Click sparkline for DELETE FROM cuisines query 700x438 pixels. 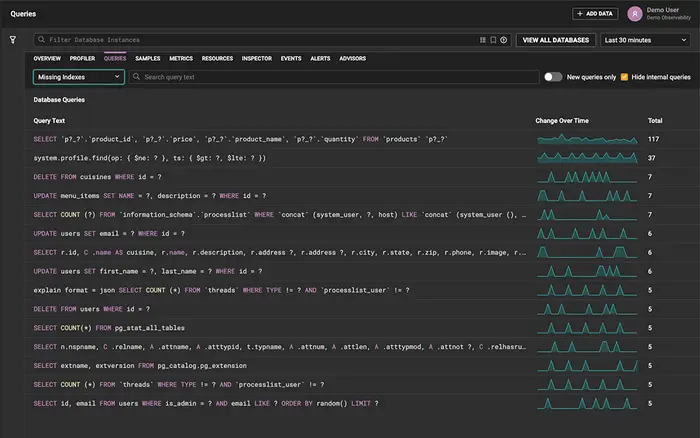587,177
